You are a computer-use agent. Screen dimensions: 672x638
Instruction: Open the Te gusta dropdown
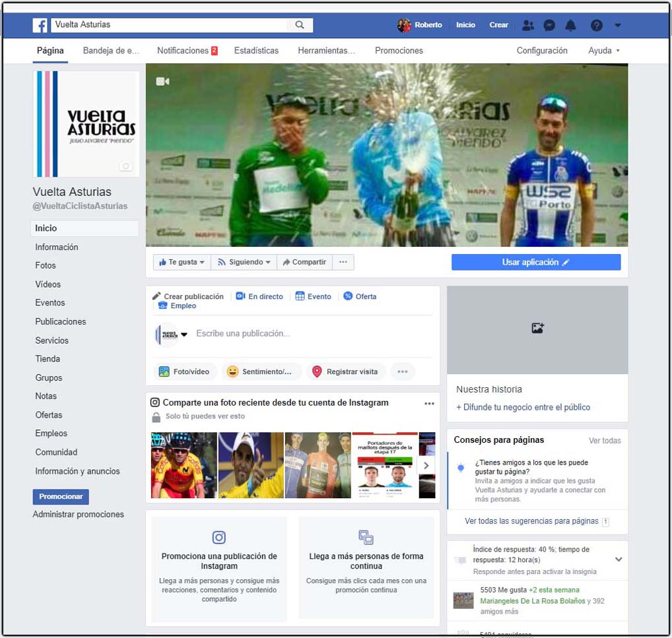182,262
